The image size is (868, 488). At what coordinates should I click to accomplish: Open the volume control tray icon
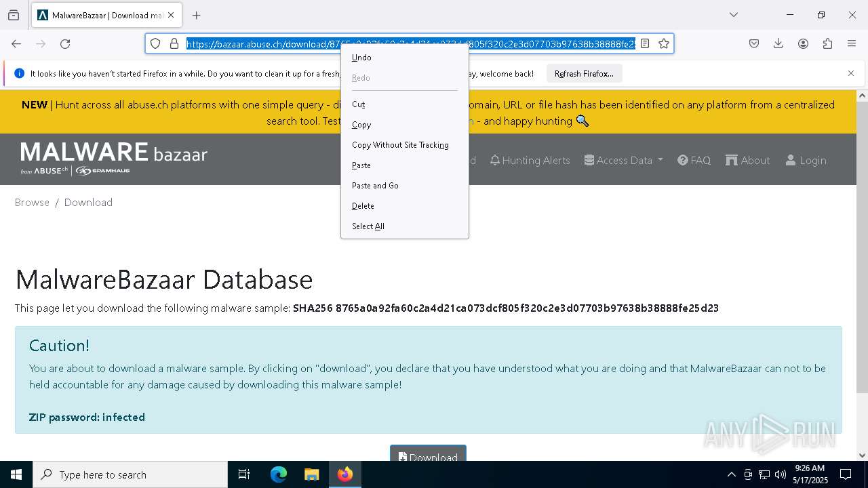pyautogui.click(x=781, y=474)
